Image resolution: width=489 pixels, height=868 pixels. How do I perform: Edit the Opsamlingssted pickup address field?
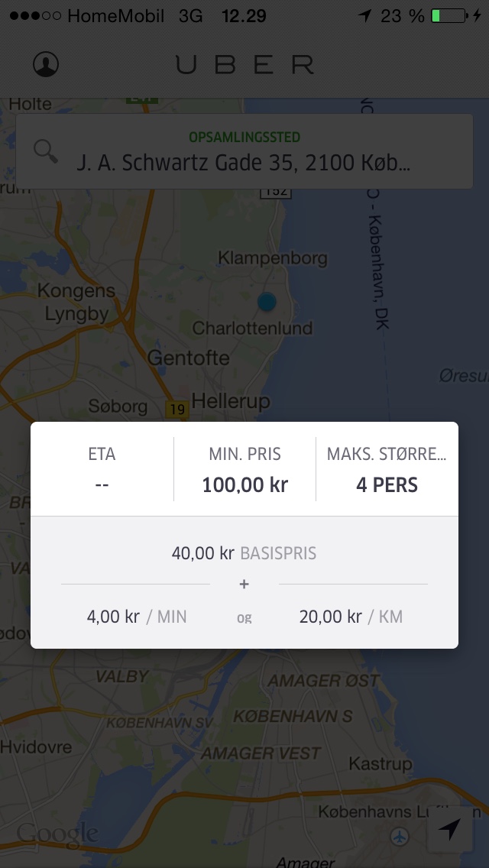pyautogui.click(x=244, y=152)
